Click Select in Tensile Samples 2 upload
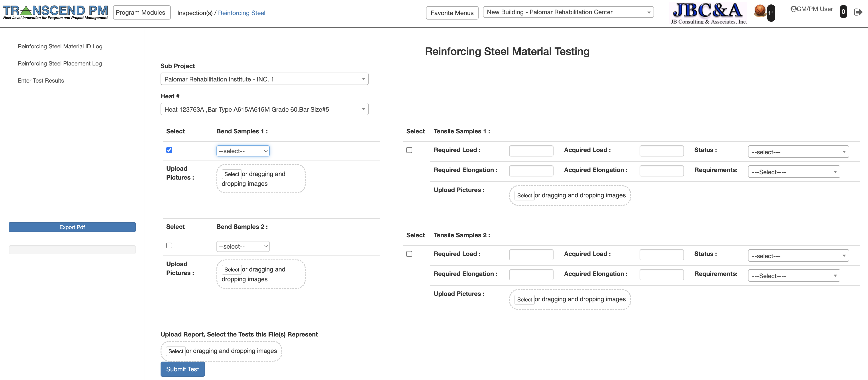 pyautogui.click(x=524, y=299)
